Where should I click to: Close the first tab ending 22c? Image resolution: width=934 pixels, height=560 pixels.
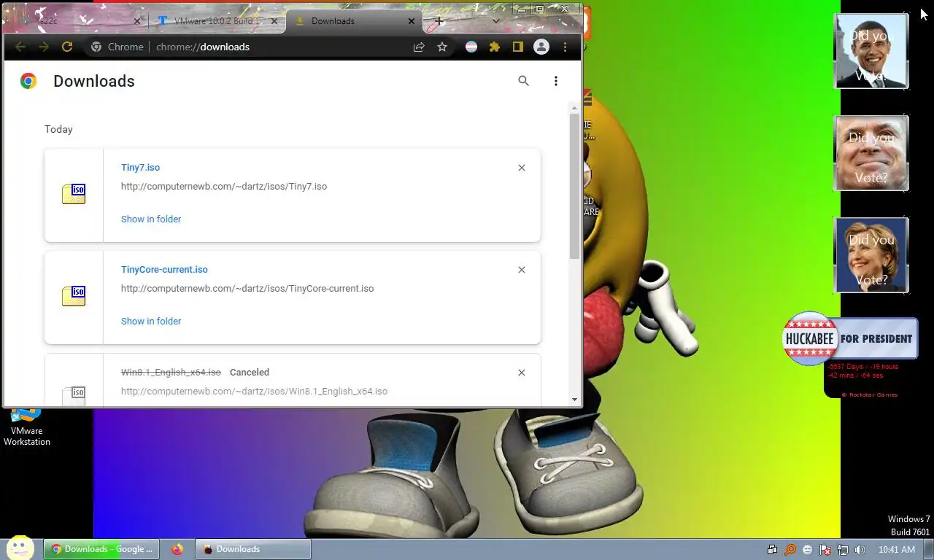tap(137, 21)
